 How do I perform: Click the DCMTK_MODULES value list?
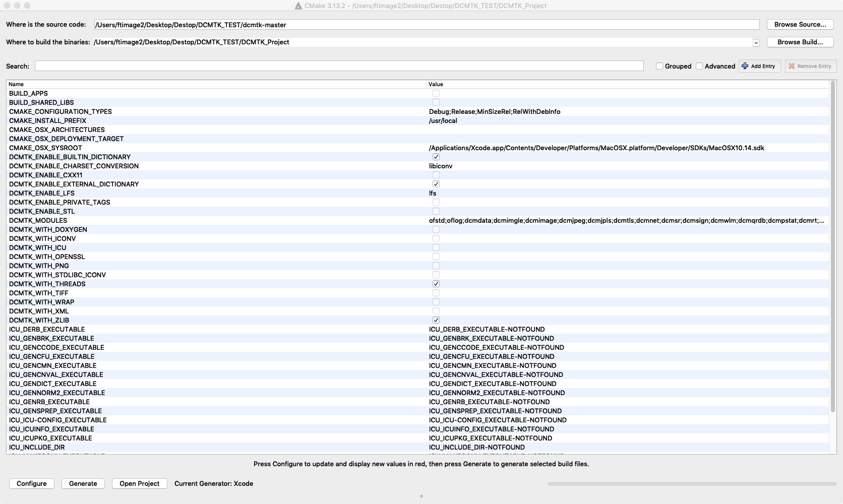[627, 220]
